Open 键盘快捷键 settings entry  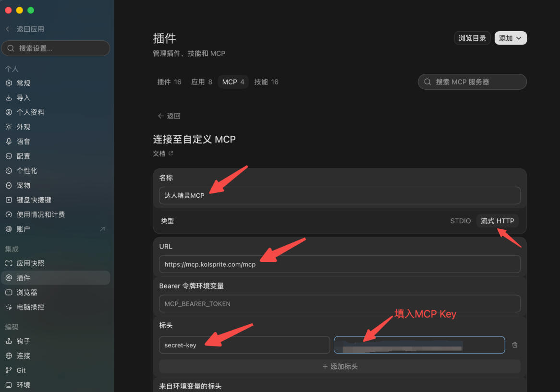tap(55, 200)
